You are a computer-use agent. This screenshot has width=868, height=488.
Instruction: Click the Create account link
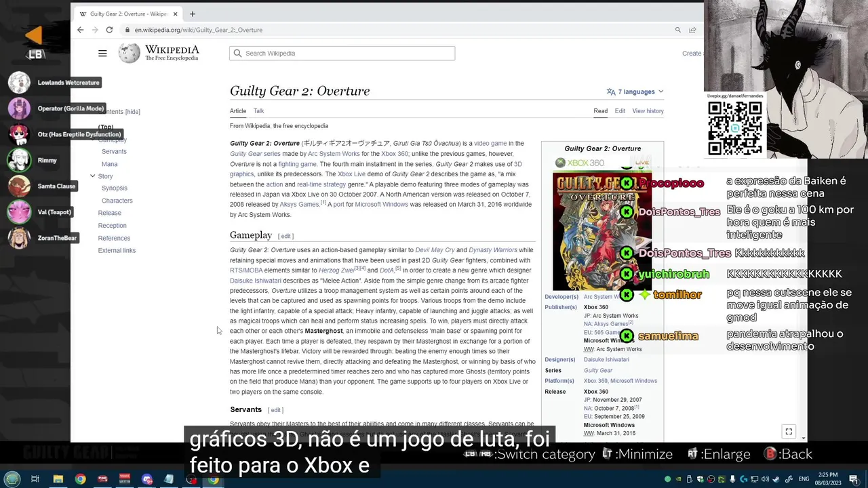pyautogui.click(x=692, y=54)
